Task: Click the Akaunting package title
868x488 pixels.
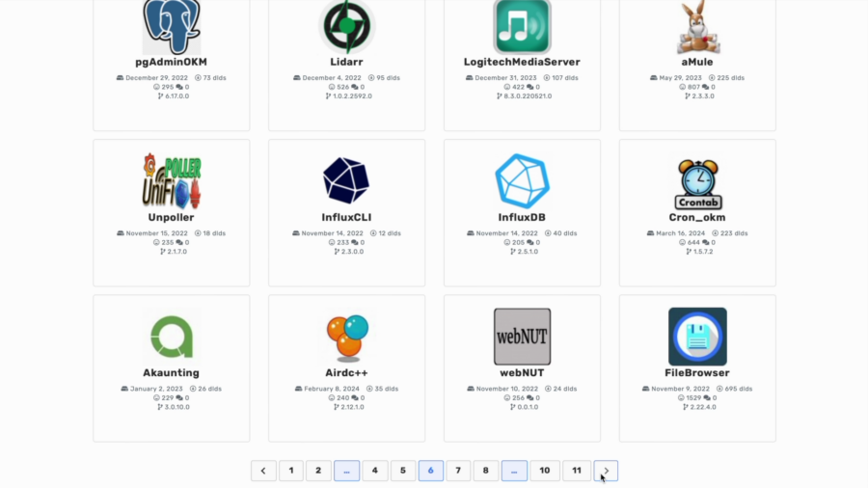Action: click(171, 373)
